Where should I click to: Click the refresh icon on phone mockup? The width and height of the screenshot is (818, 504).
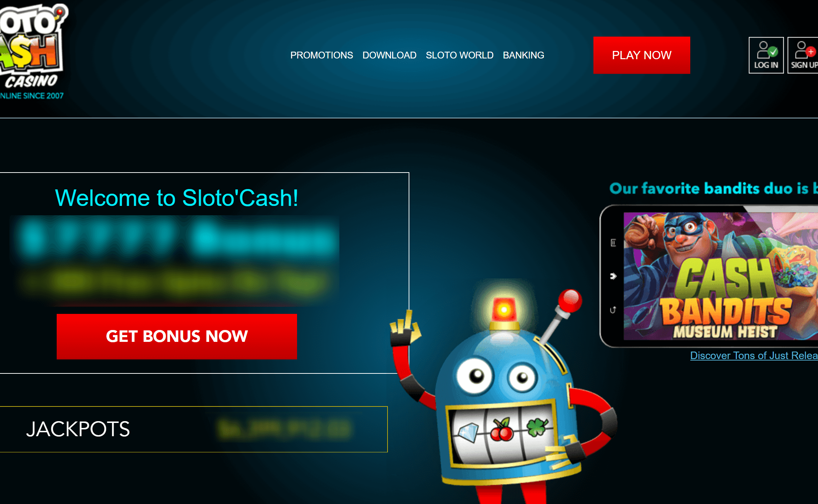(x=613, y=310)
